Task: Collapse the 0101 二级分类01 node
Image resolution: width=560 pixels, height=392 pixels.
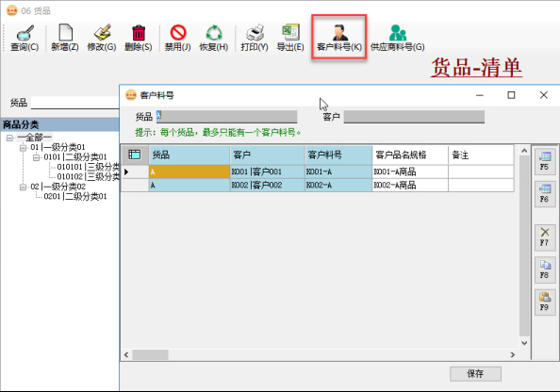Action: click(x=36, y=157)
